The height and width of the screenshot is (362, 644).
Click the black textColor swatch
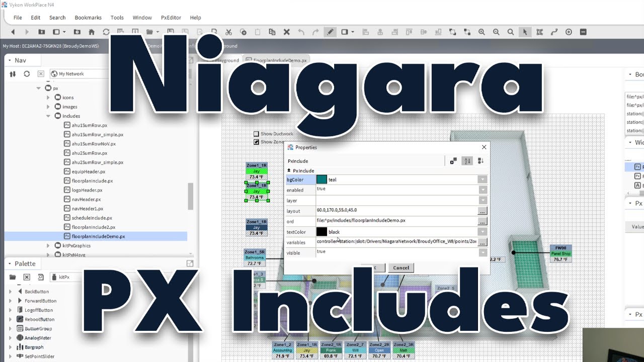coord(321,232)
